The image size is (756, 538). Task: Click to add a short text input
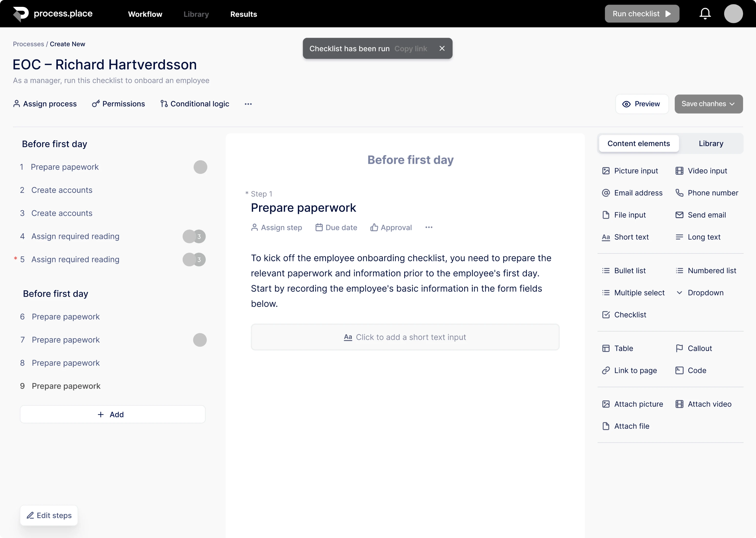coord(405,337)
